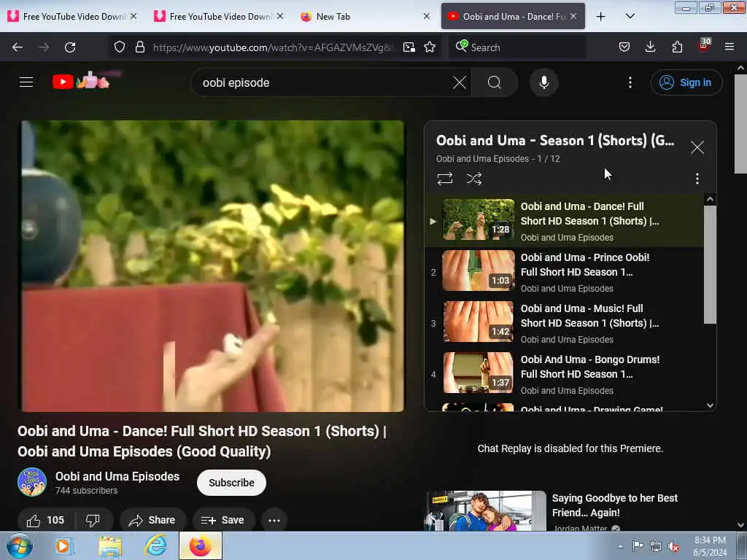Open Firefox extensions puzzle icon

click(677, 47)
